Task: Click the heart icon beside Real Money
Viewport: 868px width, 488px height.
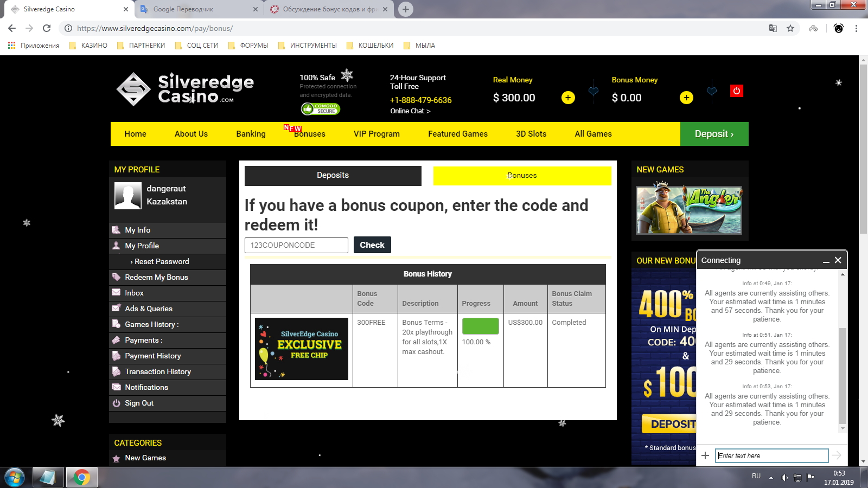Action: point(593,92)
